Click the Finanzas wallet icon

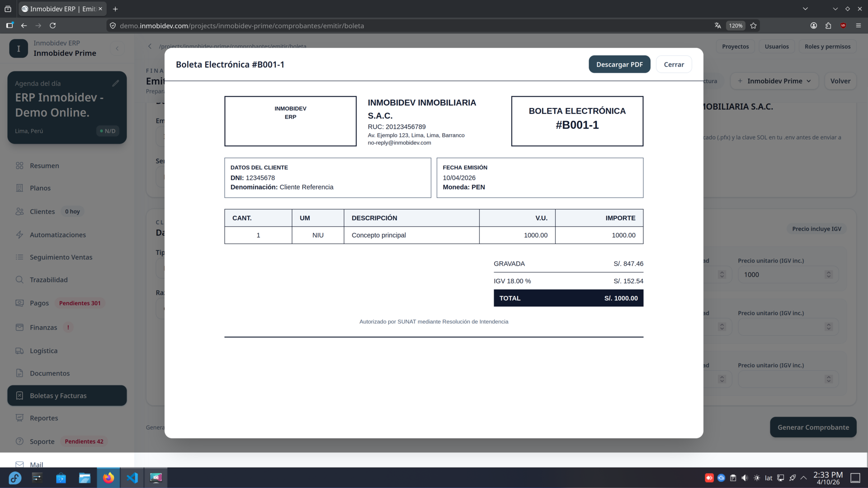[x=19, y=327]
